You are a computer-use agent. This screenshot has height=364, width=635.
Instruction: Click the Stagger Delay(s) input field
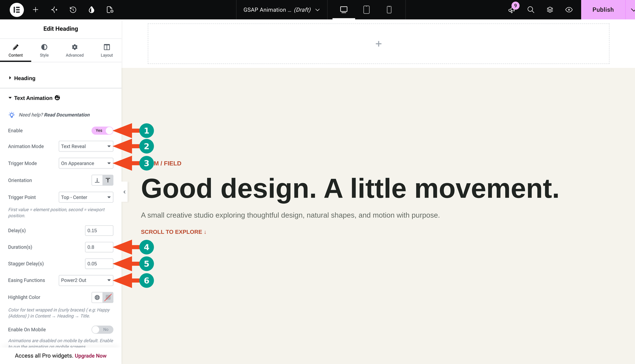(99, 264)
